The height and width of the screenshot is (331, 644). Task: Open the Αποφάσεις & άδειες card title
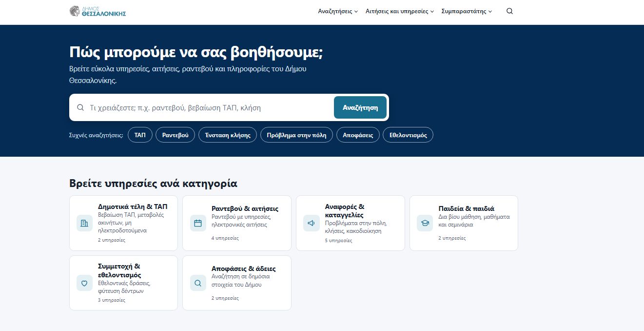click(244, 269)
